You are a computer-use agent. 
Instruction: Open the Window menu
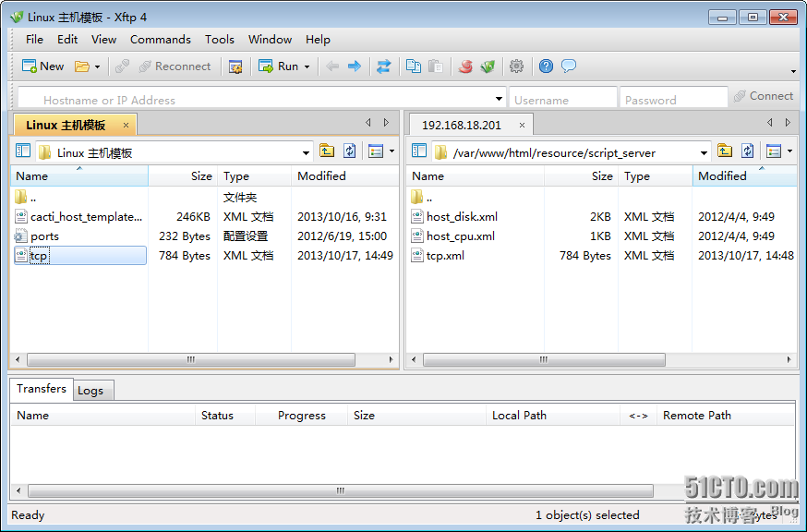coord(270,40)
